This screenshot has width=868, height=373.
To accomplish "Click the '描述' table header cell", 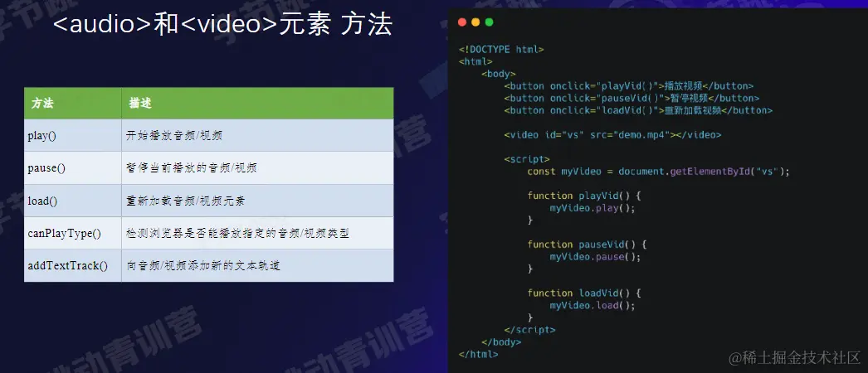I will click(257, 103).
